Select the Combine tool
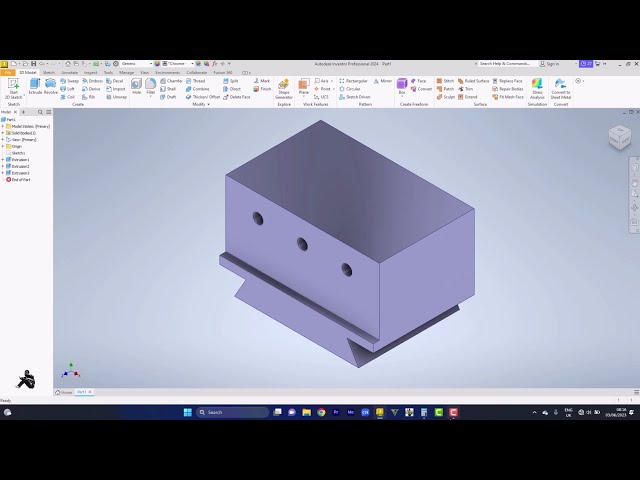The height and width of the screenshot is (480, 640). pyautogui.click(x=198, y=89)
